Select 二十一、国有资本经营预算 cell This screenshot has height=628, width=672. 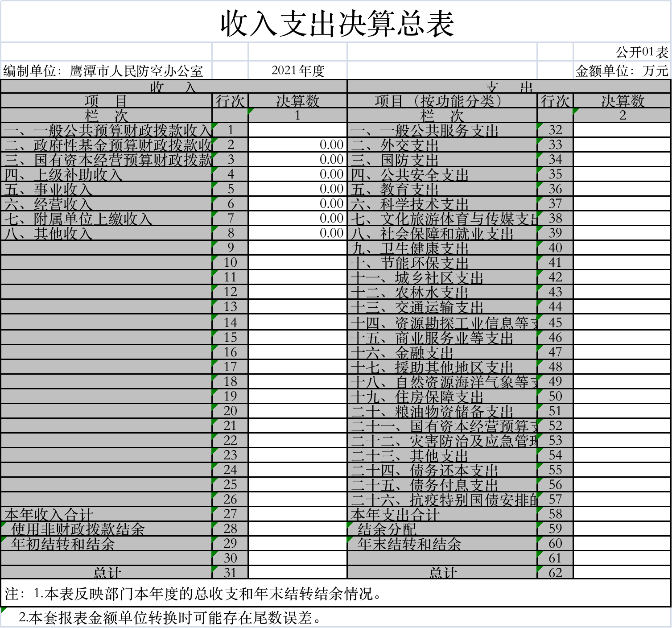pos(442,426)
